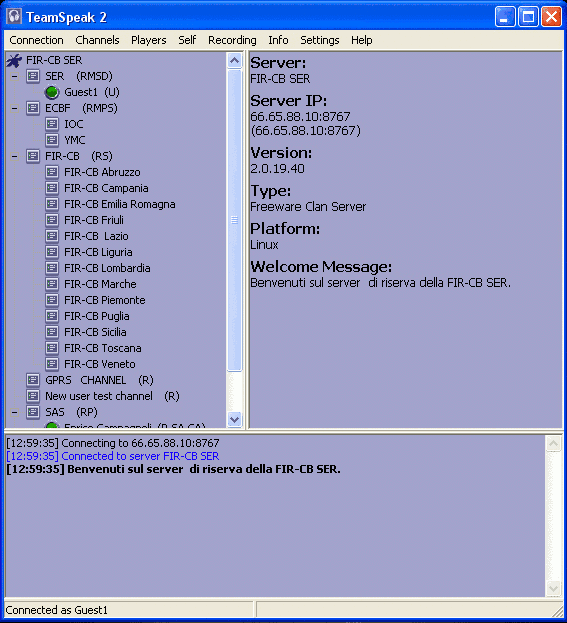Click the TeamSpeak headphones title bar icon
Image resolution: width=567 pixels, height=623 pixels.
tap(14, 17)
